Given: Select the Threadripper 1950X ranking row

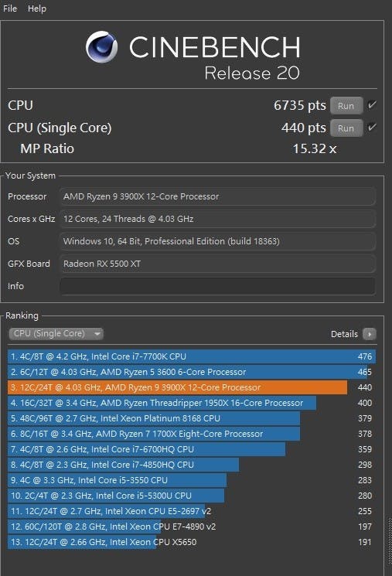Looking at the screenshot, I should [192, 403].
